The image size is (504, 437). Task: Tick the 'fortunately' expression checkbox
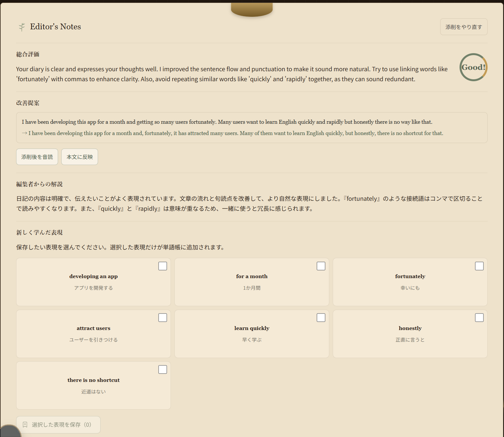click(x=479, y=266)
